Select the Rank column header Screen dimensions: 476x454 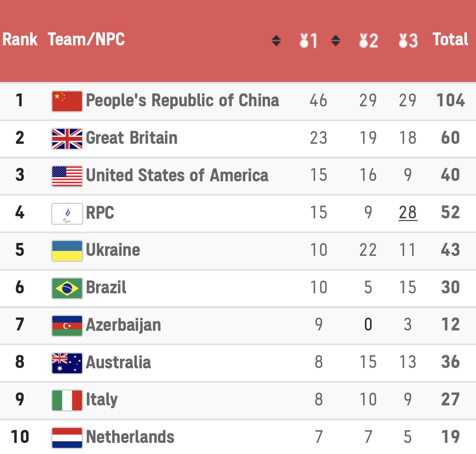(20, 40)
